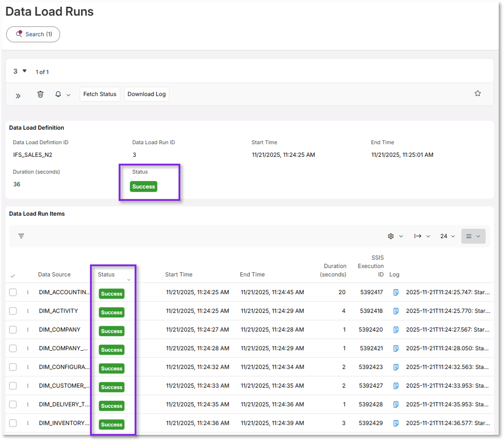Click the green Success badge under Data Load Definition
The width and height of the screenshot is (504, 441).
point(143,187)
